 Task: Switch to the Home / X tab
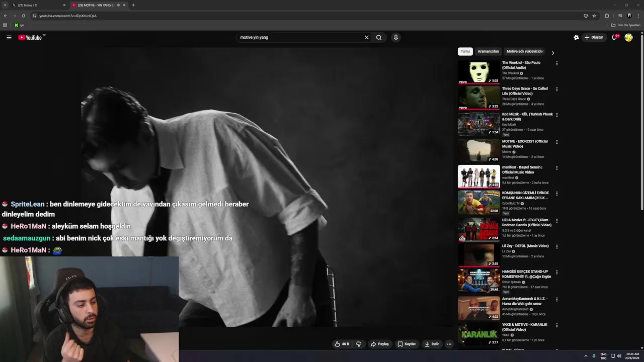tap(38, 5)
